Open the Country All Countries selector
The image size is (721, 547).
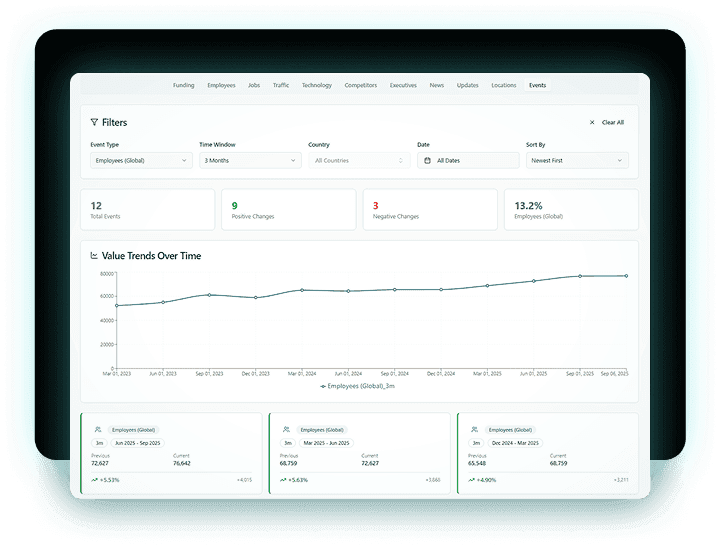[358, 160]
